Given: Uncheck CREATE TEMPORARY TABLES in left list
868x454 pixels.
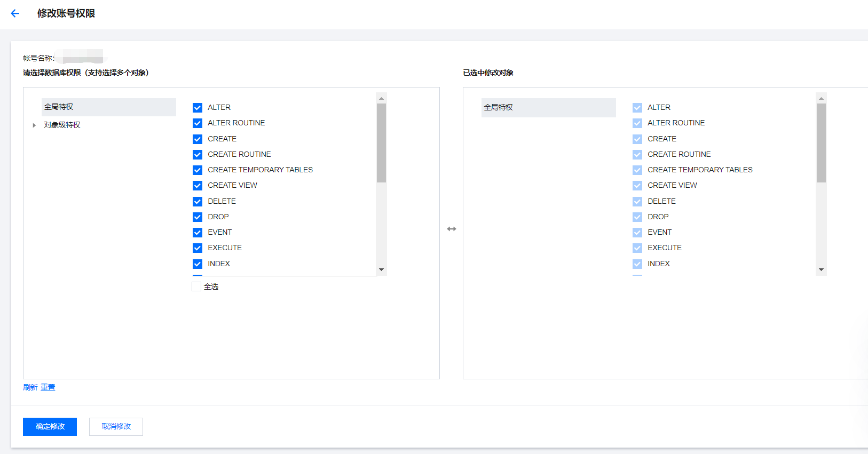Looking at the screenshot, I should click(198, 170).
